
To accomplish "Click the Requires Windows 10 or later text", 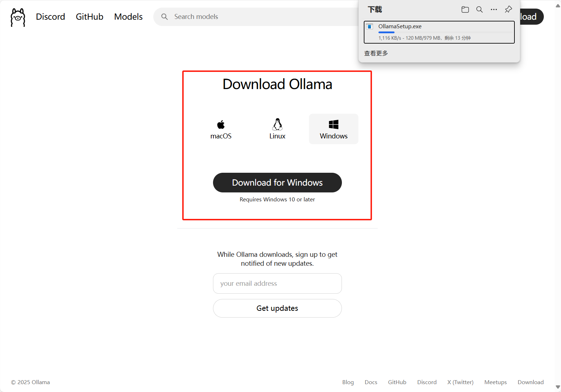I will [x=277, y=200].
